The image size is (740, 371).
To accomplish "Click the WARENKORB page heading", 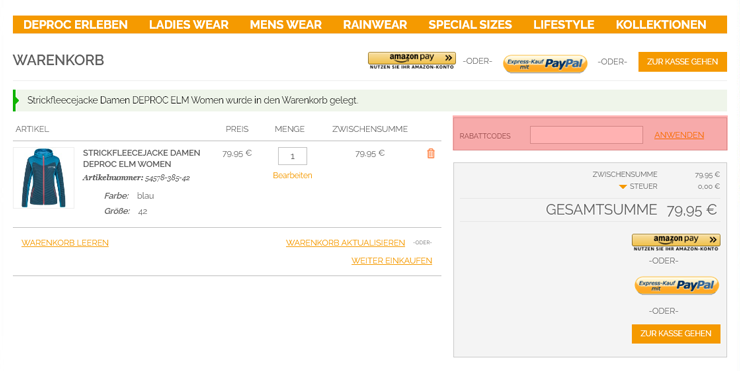I will 59,60.
